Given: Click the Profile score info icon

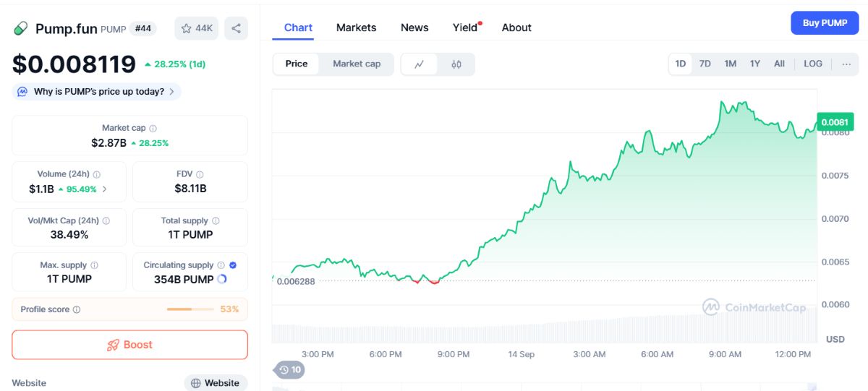Looking at the screenshot, I should (77, 309).
